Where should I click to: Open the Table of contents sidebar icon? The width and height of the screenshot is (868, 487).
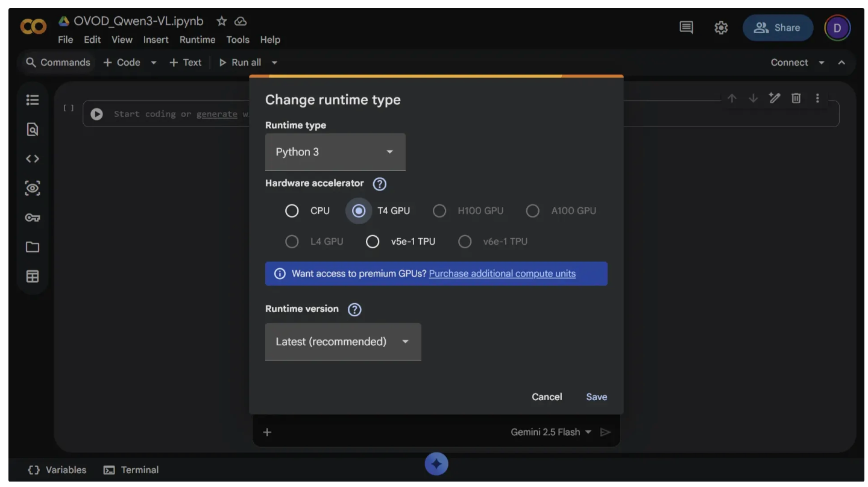(33, 100)
